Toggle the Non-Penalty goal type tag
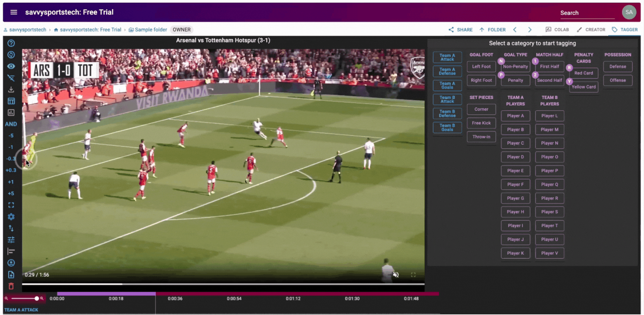The width and height of the screenshot is (644, 315). (x=516, y=67)
